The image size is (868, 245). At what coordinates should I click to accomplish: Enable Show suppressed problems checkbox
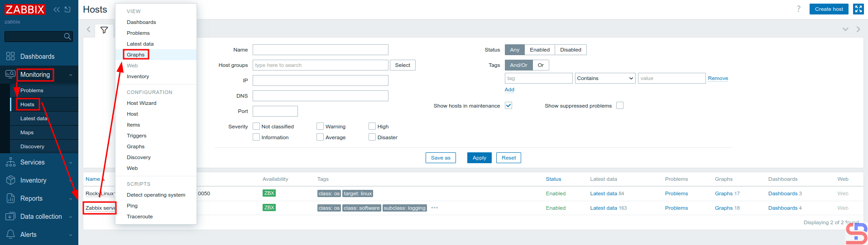tap(619, 106)
